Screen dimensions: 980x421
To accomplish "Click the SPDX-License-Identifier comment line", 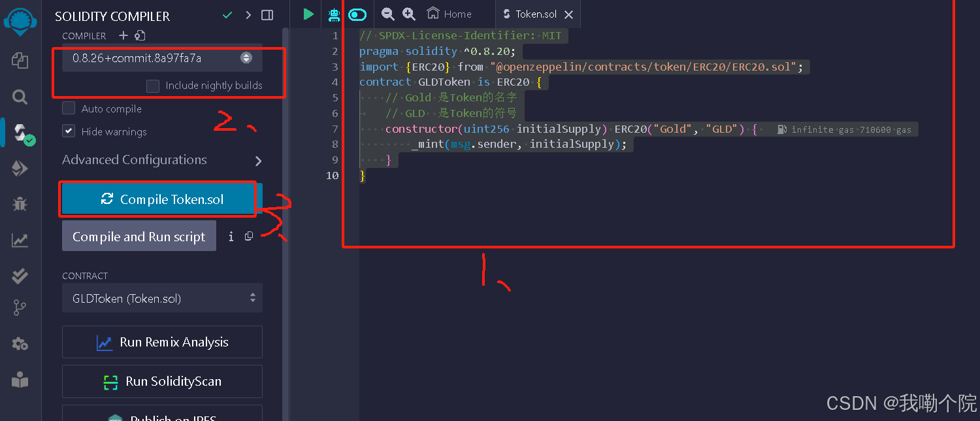I will 460,35.
